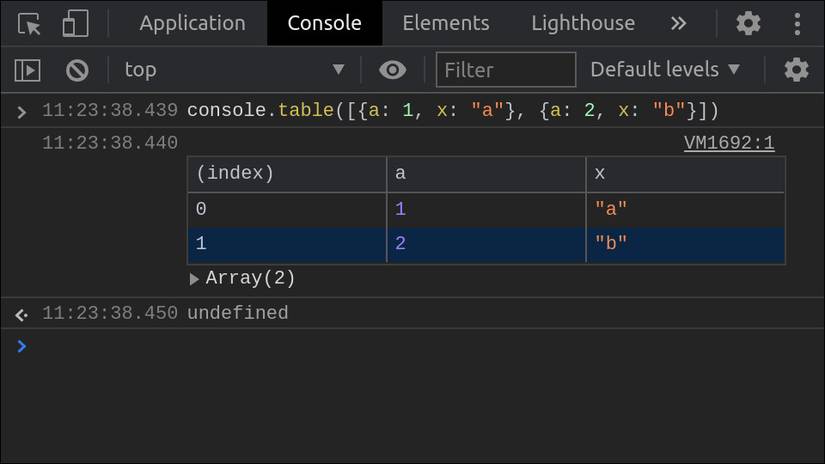
Task: Create a live expression with eye icon
Action: tap(393, 70)
